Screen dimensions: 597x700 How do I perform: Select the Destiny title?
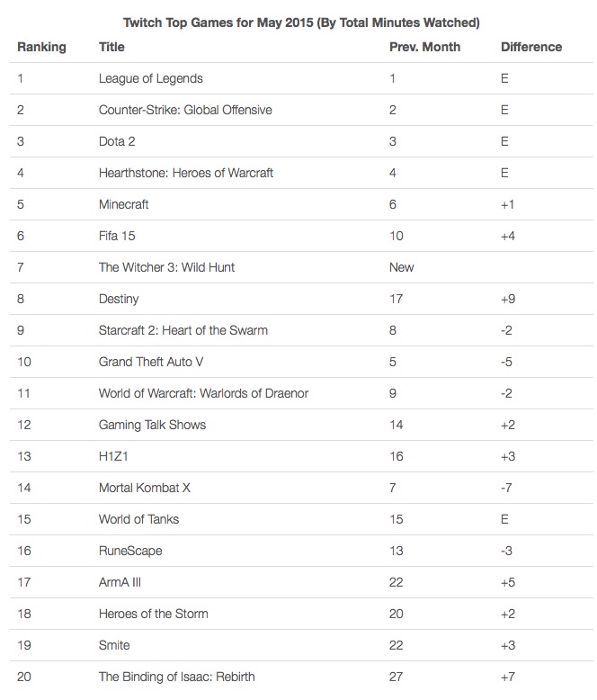coord(119,299)
